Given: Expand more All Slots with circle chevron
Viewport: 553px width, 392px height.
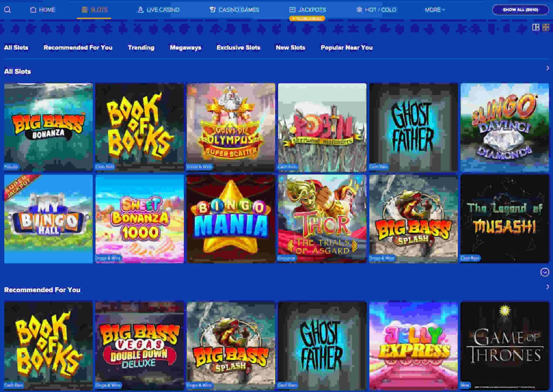Looking at the screenshot, I should point(544,272).
